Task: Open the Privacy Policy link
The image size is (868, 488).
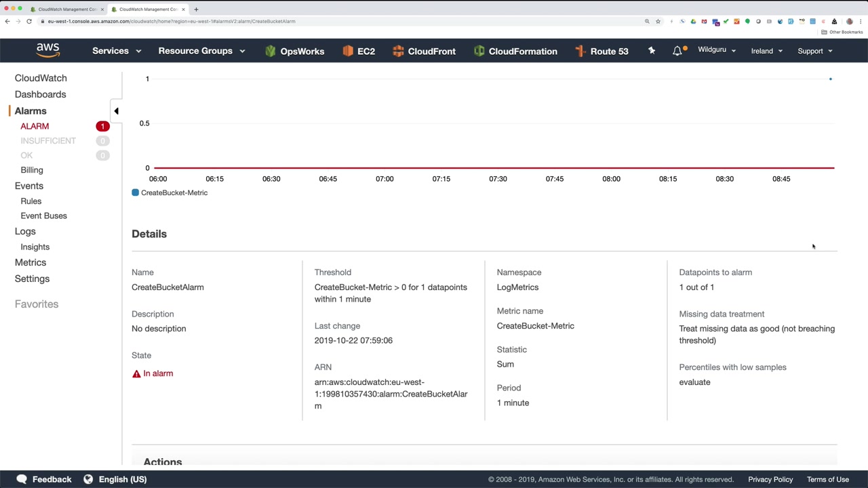Action: tap(770, 479)
